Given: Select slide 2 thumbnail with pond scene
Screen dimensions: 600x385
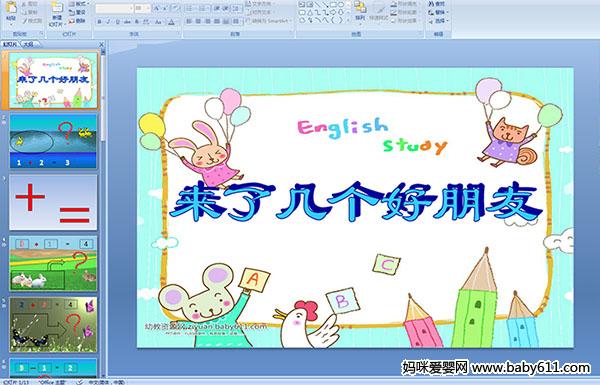Looking at the screenshot, I should click(53, 141).
